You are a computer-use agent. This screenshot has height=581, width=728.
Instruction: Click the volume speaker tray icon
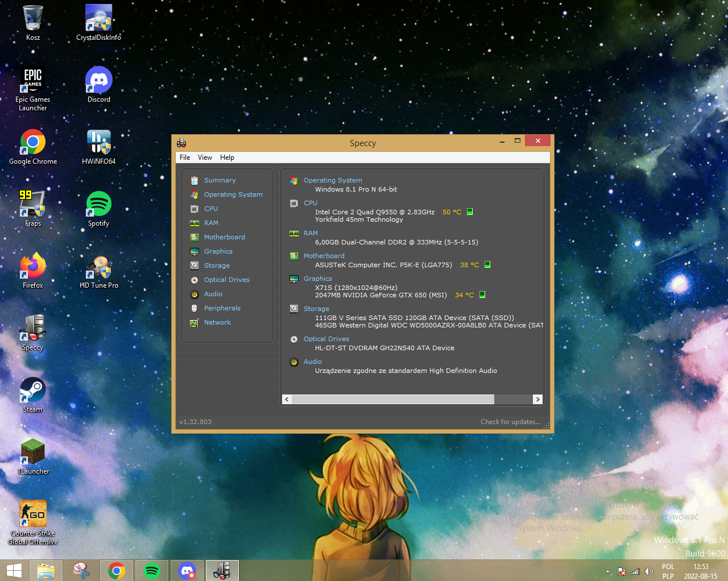648,571
